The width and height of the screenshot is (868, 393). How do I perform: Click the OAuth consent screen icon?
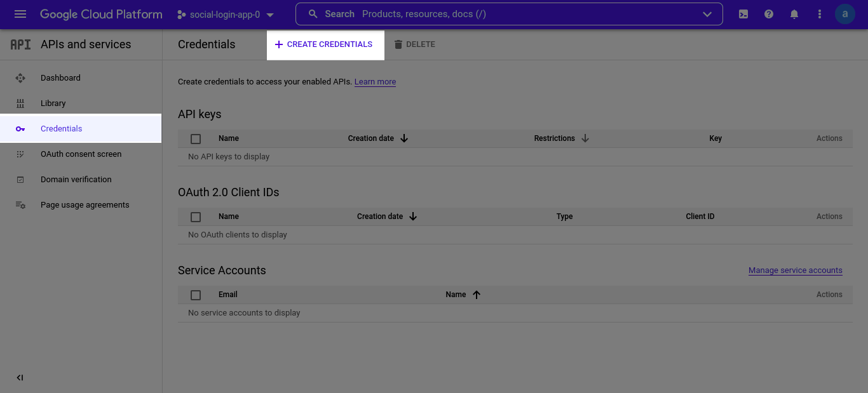tap(20, 154)
